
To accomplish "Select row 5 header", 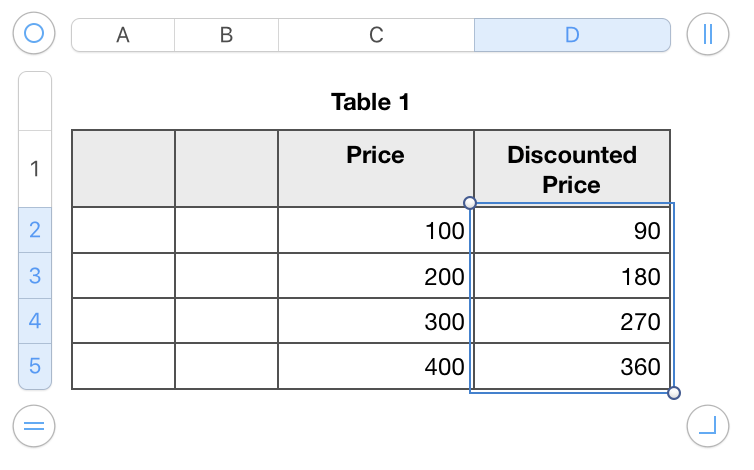I will coord(34,366).
